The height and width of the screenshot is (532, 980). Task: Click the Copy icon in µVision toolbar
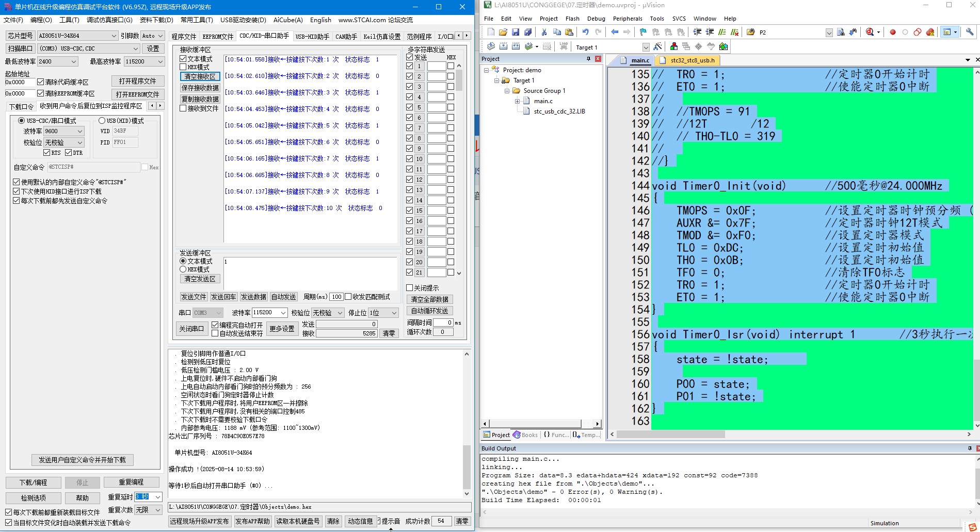557,32
